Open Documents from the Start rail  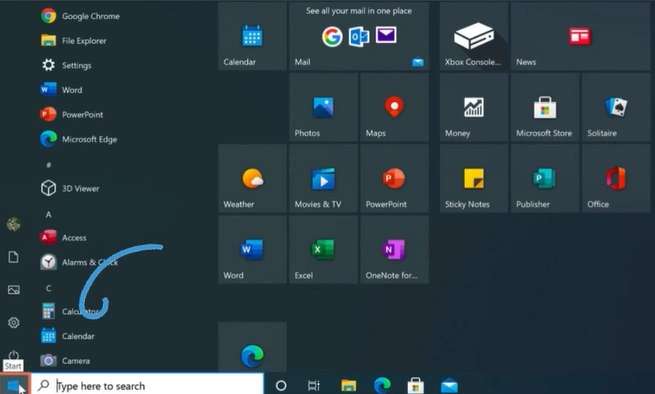tap(13, 257)
